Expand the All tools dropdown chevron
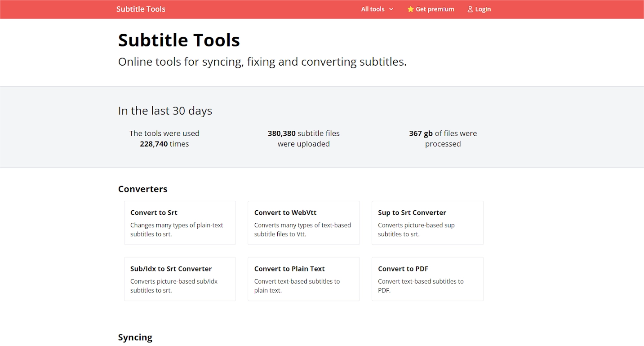 (x=391, y=9)
